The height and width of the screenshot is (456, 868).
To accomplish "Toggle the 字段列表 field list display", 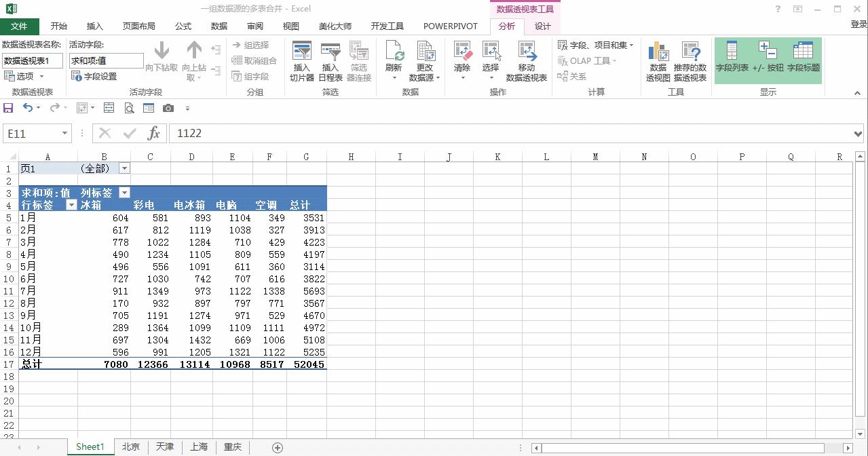I will tap(732, 56).
